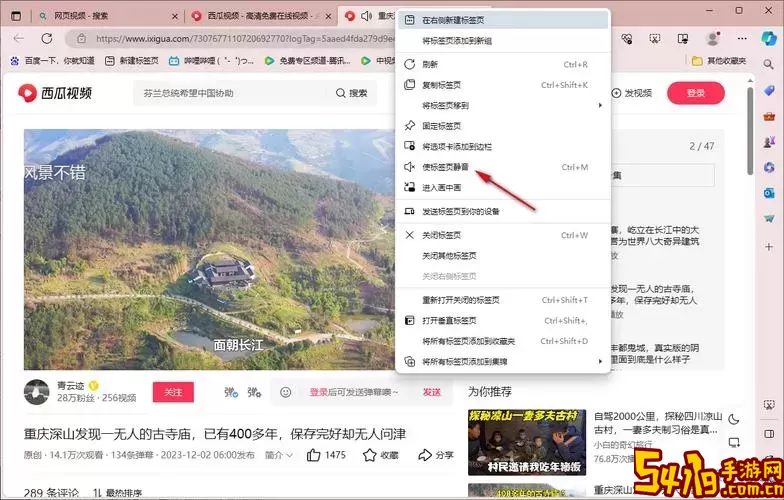
Task: Click the browser address bar URL
Action: point(245,38)
